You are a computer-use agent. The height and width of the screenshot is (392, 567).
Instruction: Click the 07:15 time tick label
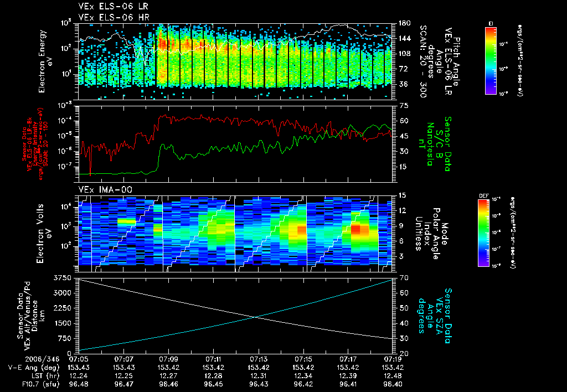pos(303,359)
